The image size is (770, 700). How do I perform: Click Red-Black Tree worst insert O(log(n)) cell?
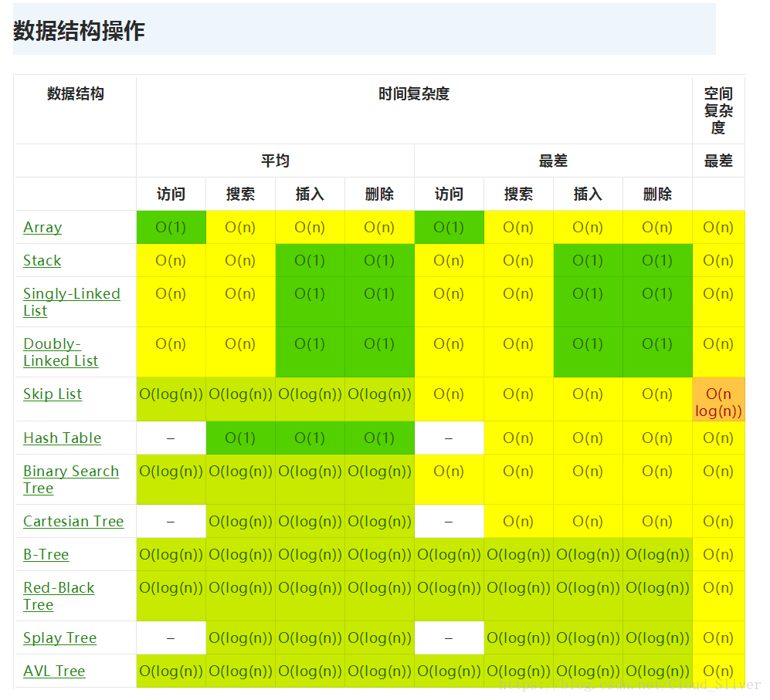pyautogui.click(x=588, y=596)
